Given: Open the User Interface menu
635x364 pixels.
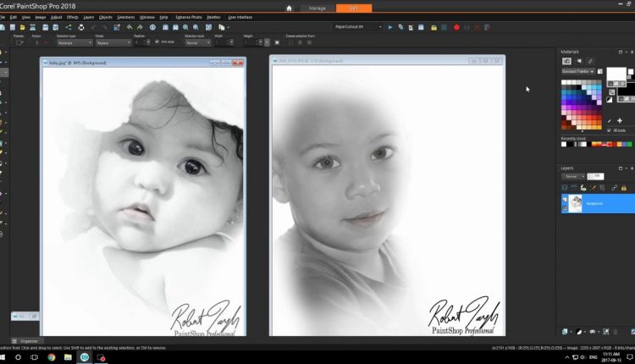Looking at the screenshot, I should coord(240,18).
